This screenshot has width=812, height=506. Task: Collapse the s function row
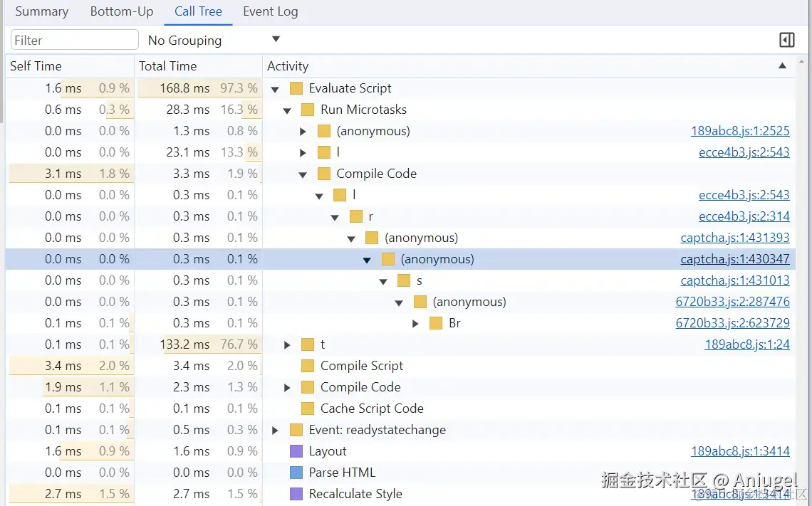(383, 281)
